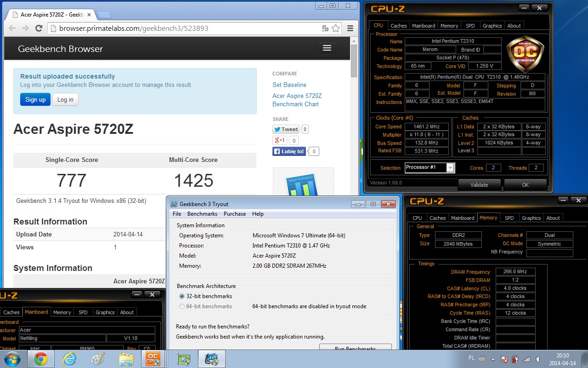Switch to Mainboard tab in top CPU-Z window
This screenshot has height=368, width=588.
pos(424,26)
